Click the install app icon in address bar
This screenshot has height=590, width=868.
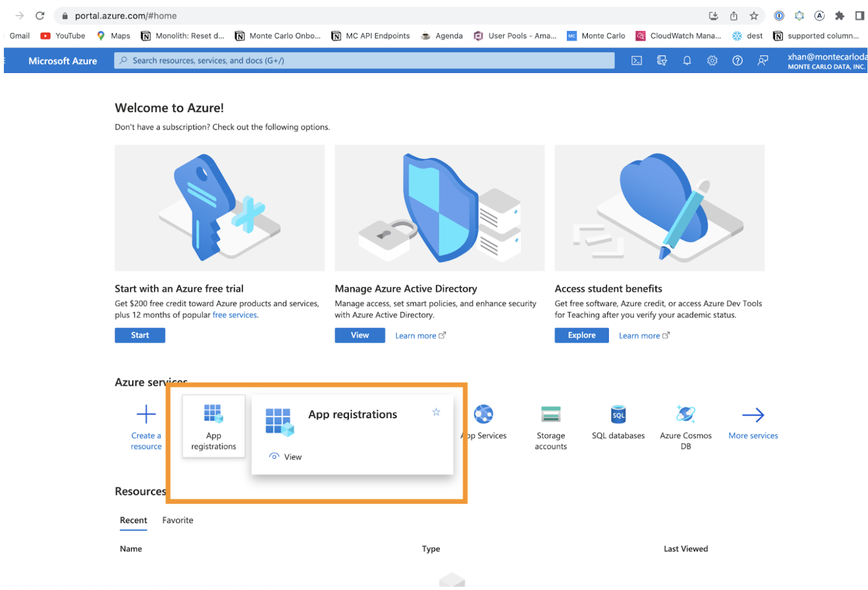714,15
